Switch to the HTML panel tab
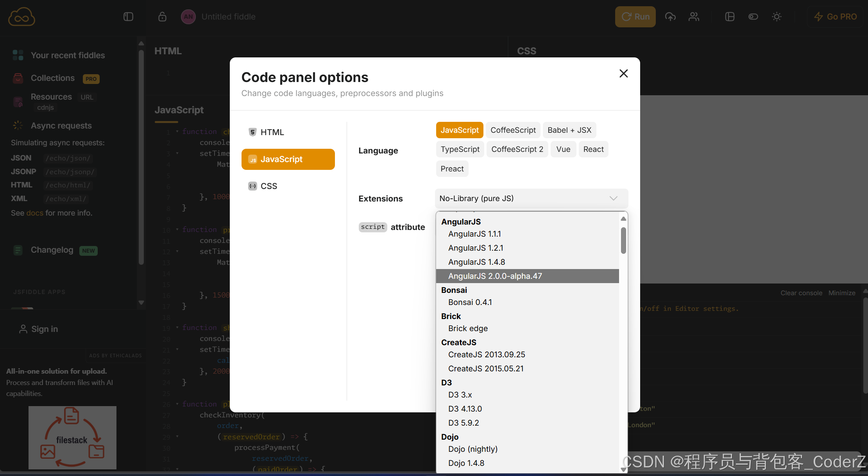Viewport: 868px width, 476px height. click(272, 132)
